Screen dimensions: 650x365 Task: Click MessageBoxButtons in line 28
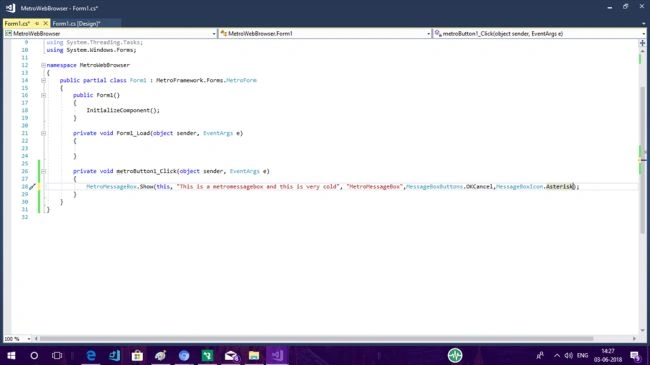point(434,187)
